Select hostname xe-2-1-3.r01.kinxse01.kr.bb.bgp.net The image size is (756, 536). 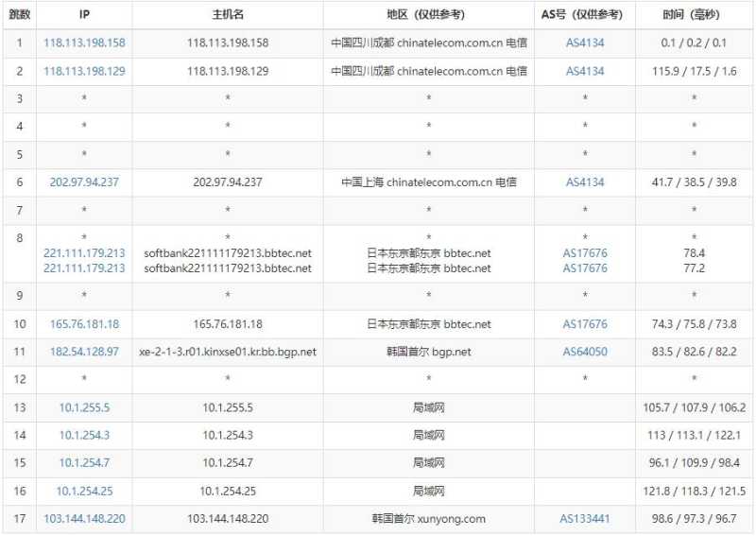click(x=228, y=352)
